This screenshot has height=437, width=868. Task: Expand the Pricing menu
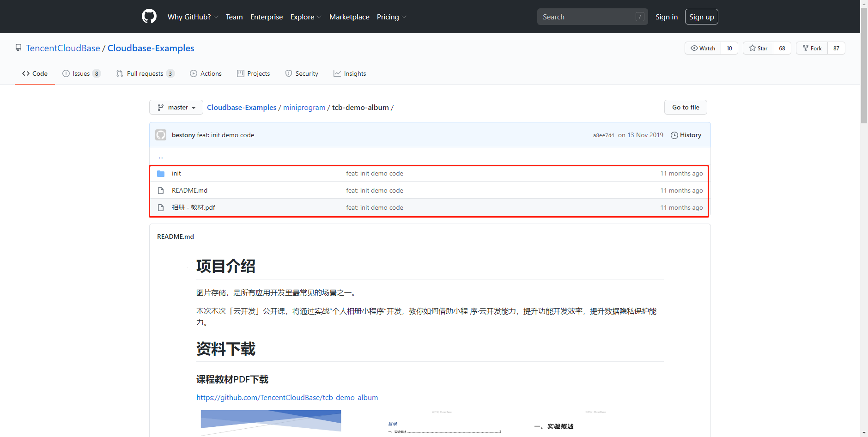tap(391, 17)
